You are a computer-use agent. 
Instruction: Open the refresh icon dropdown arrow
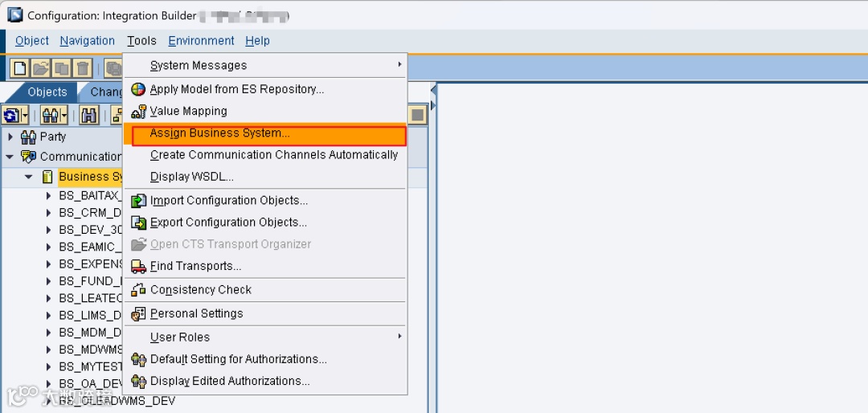point(24,115)
